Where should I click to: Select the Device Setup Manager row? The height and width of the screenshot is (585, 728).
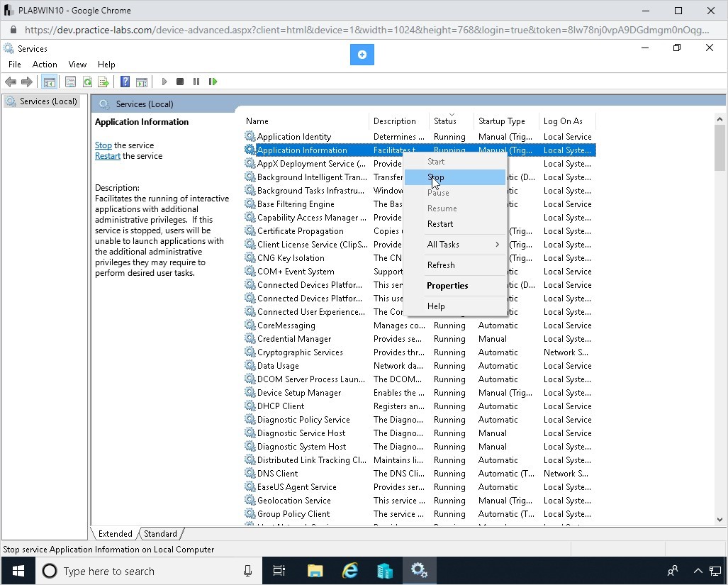pos(419,392)
